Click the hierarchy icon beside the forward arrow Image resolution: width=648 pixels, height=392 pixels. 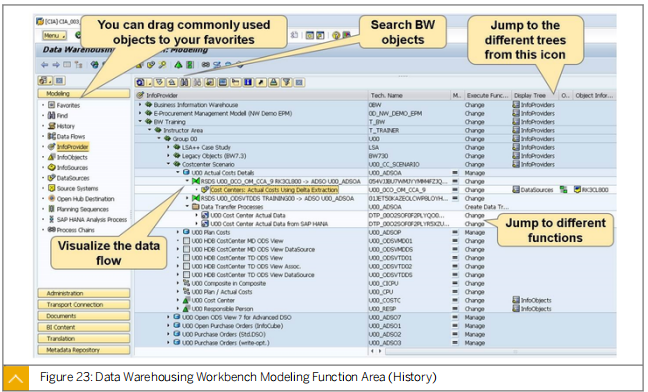coord(78,65)
